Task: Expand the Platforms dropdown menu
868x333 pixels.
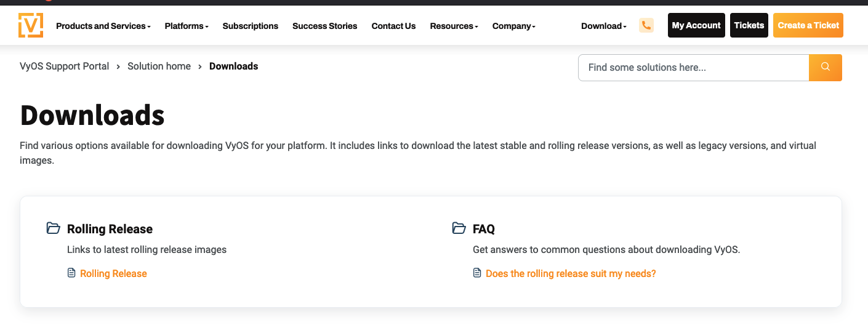Action: coord(187,26)
